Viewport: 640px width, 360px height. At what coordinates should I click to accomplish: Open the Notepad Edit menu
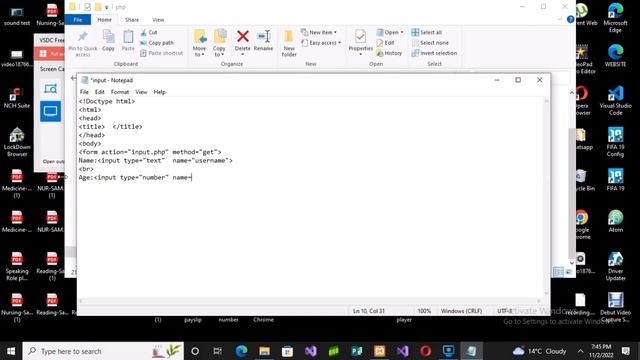pos(100,92)
